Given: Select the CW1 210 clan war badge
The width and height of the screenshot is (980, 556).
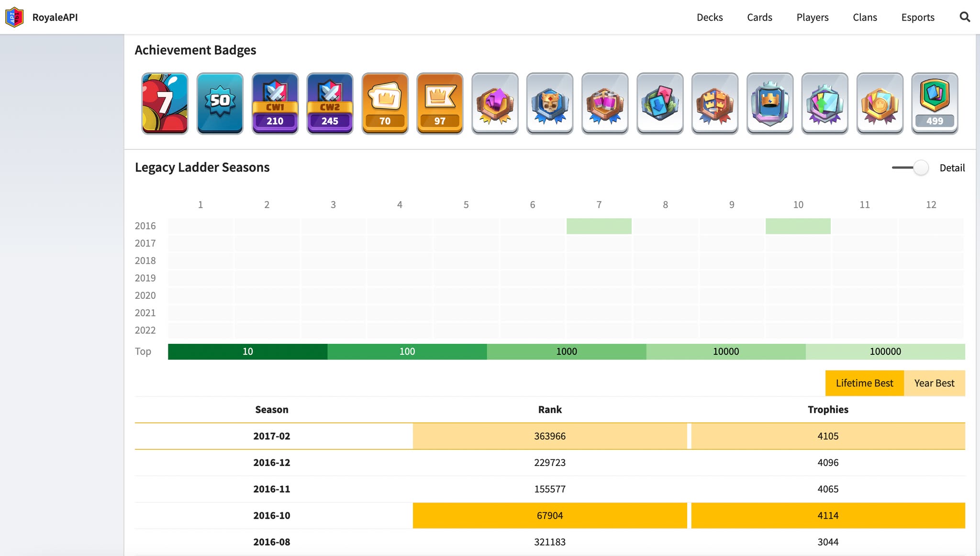Looking at the screenshot, I should (275, 103).
